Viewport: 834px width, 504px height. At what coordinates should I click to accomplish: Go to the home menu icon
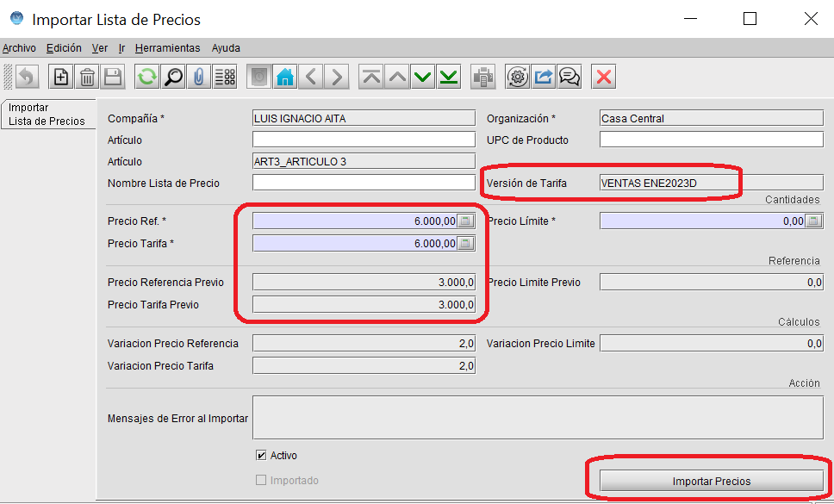[285, 77]
